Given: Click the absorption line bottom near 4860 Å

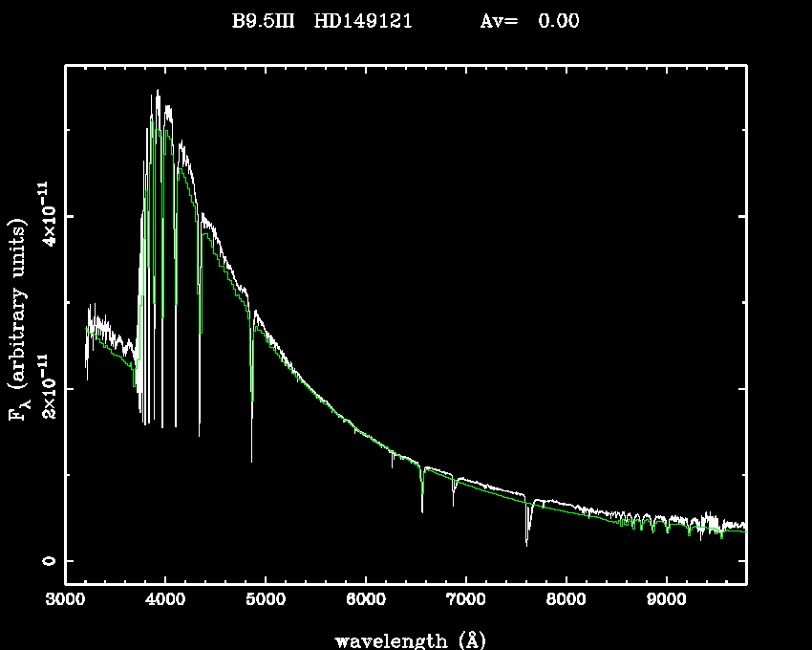Looking at the screenshot, I should (252, 461).
